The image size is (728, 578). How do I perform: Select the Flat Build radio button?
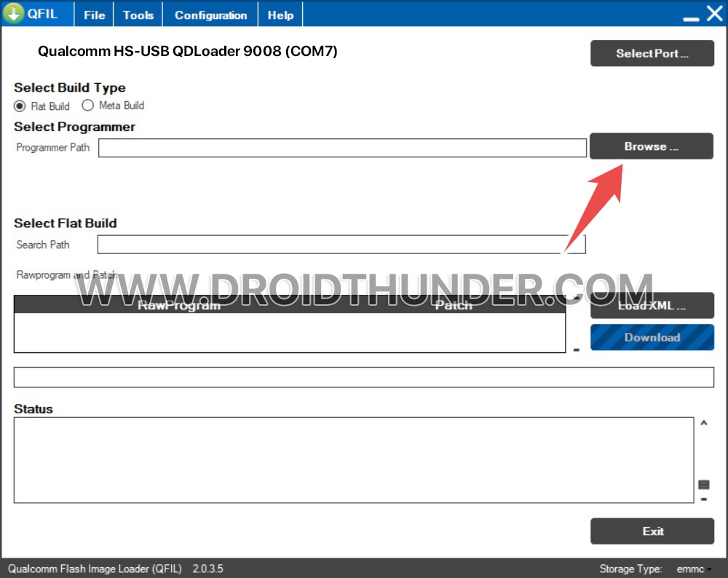(x=20, y=106)
